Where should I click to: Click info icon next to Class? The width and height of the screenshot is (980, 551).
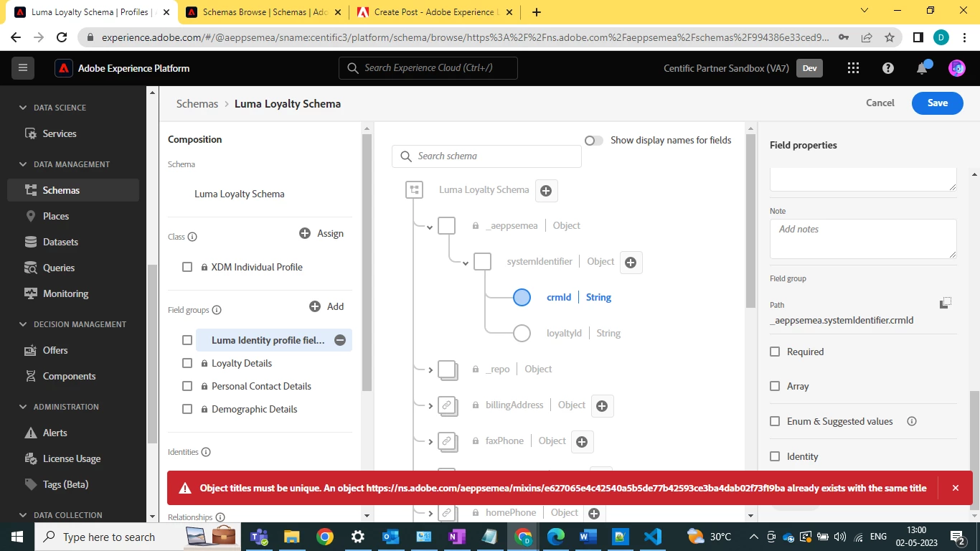pyautogui.click(x=192, y=237)
